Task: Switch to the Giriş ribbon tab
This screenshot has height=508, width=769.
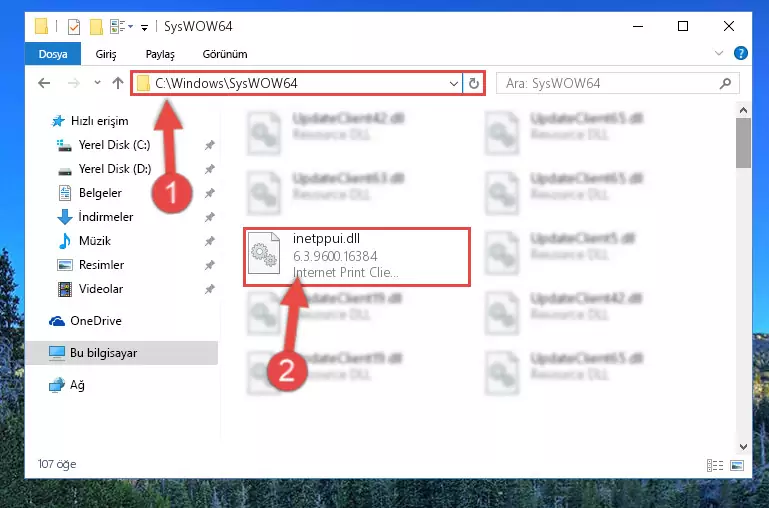Action: click(106, 54)
